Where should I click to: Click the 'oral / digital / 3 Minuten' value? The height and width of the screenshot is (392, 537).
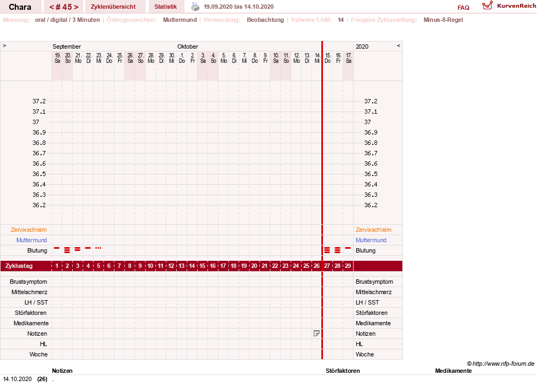pos(67,20)
